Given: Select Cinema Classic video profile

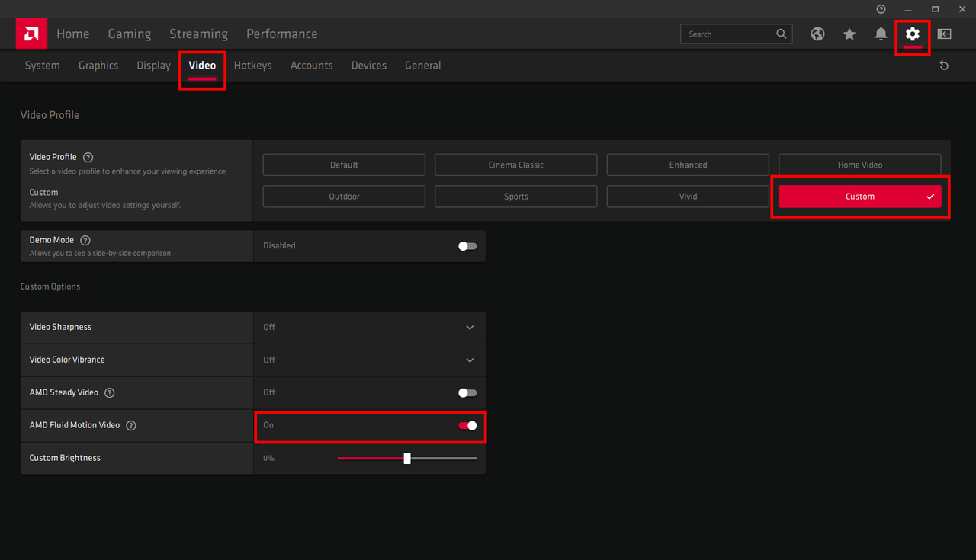Looking at the screenshot, I should tap(516, 165).
